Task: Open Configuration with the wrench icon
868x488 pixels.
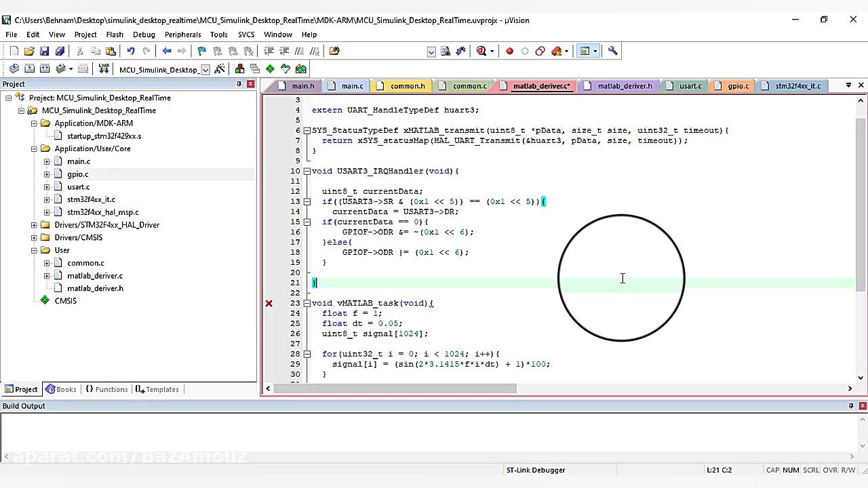Action: click(613, 51)
